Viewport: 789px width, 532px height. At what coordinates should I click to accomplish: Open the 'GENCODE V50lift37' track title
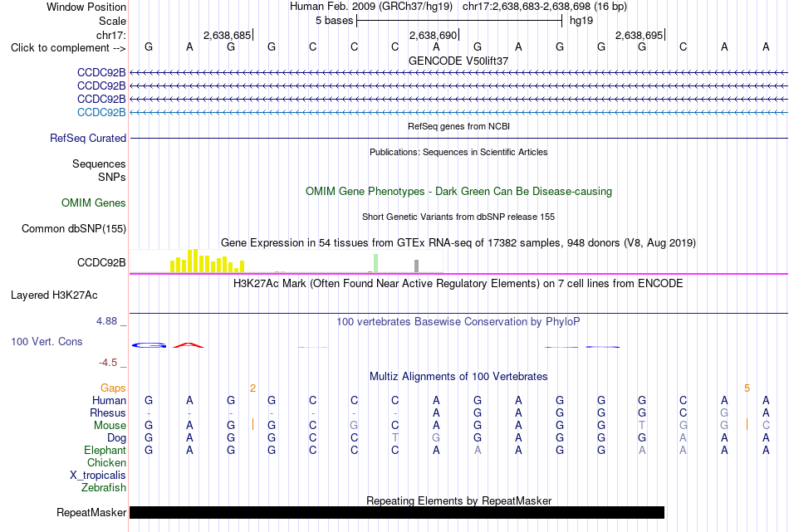458,61
